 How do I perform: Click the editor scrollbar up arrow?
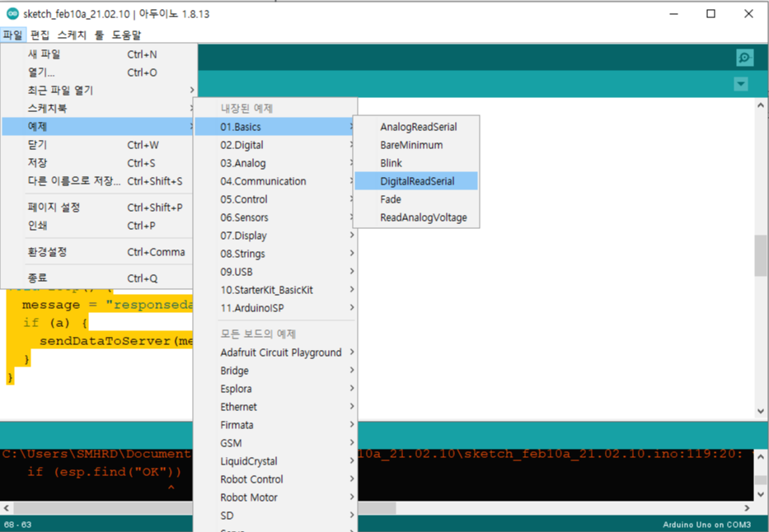point(761,105)
